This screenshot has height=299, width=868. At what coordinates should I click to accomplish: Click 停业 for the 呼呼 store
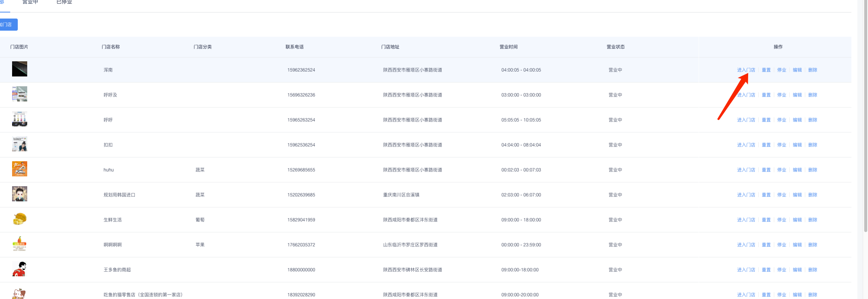click(781, 120)
